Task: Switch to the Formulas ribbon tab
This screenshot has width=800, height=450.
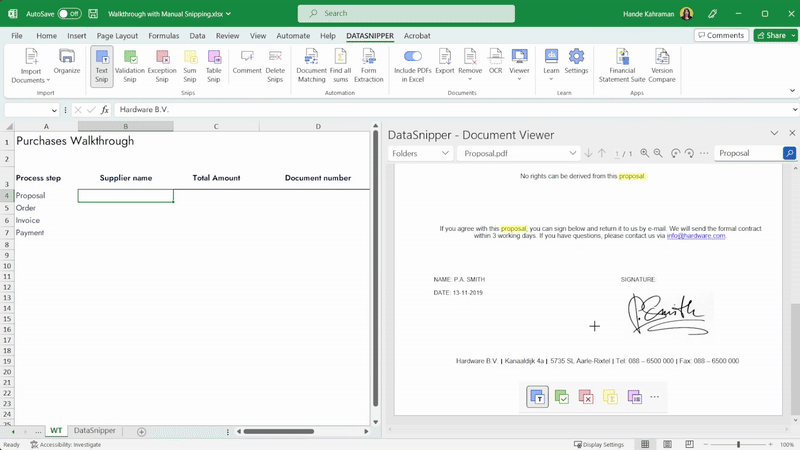Action: click(x=164, y=36)
